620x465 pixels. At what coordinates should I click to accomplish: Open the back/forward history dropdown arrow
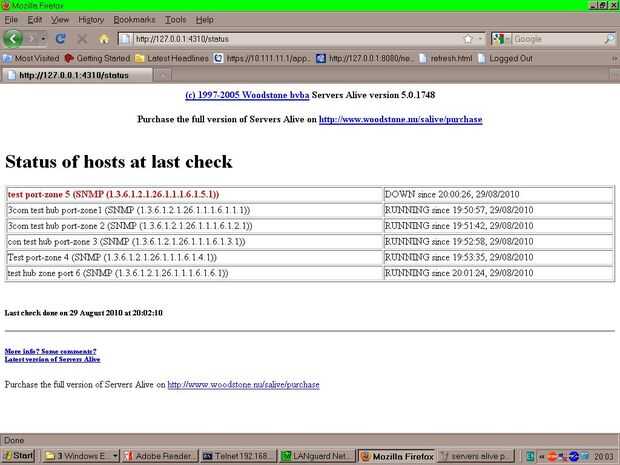43,39
